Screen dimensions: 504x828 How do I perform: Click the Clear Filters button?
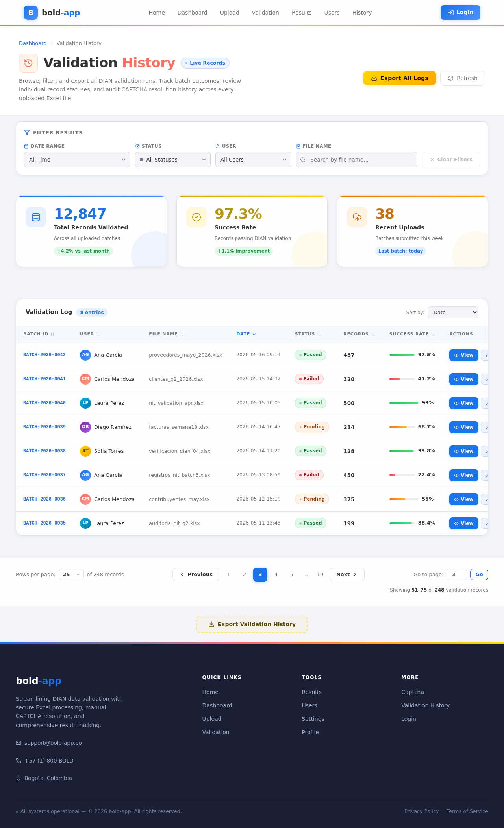[451, 160]
